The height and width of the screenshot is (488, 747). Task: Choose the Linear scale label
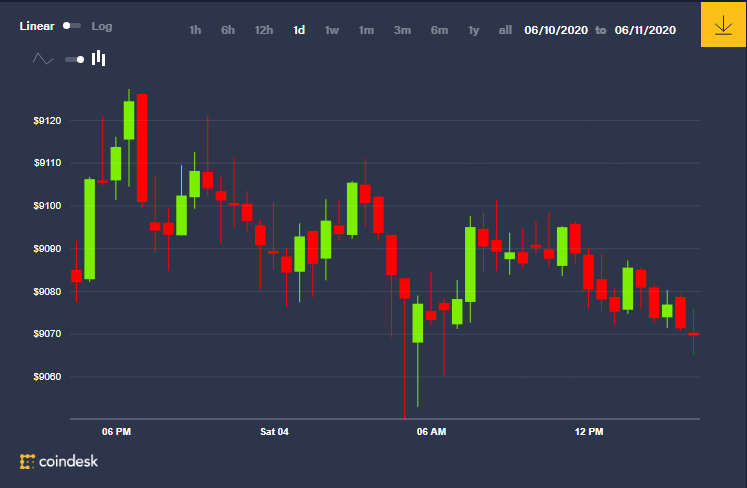(x=37, y=26)
